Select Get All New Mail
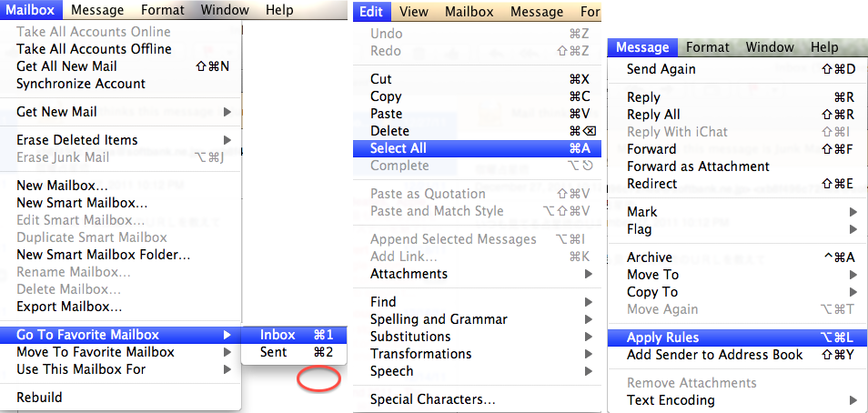Screen dimensions: 868x413 [121, 66]
